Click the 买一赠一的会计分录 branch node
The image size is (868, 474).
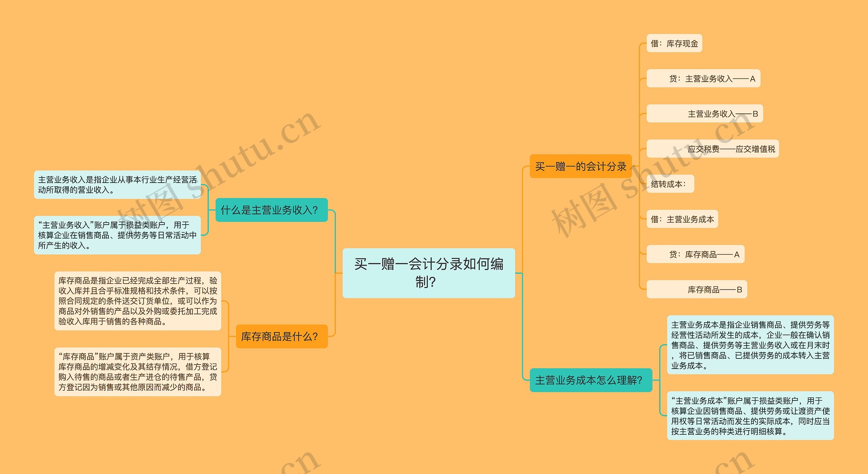(581, 166)
